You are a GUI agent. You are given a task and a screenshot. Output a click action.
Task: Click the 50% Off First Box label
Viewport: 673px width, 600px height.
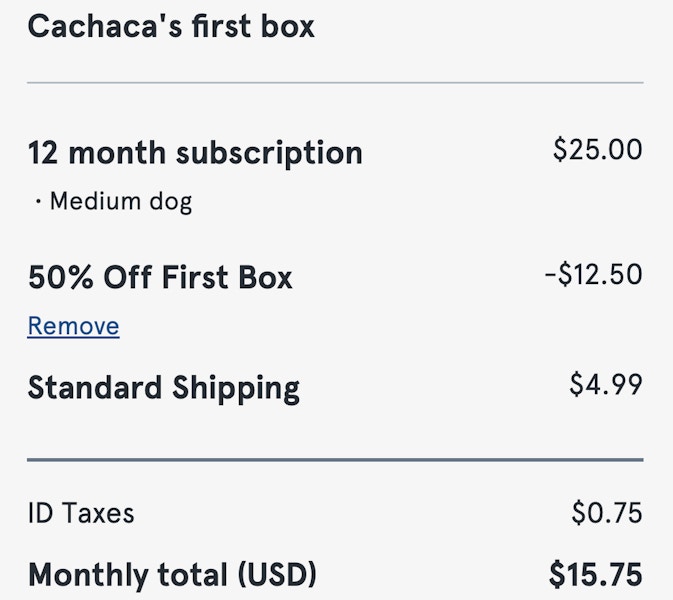pyautogui.click(x=160, y=277)
